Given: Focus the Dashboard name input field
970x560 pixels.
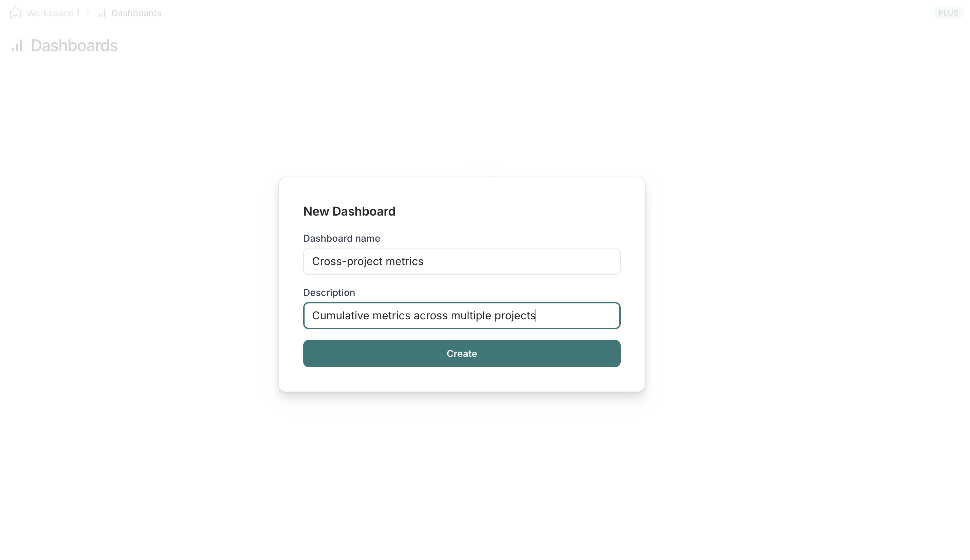Looking at the screenshot, I should click(461, 261).
